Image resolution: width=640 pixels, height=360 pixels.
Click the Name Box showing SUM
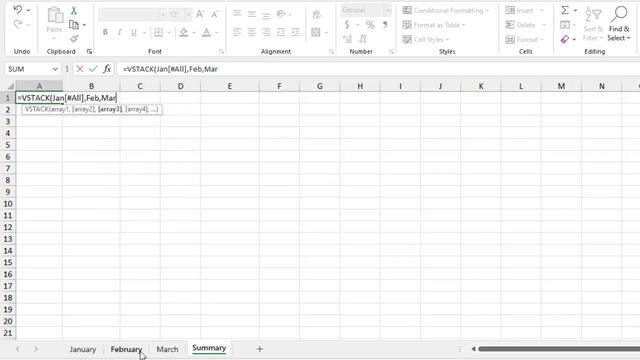click(x=33, y=69)
